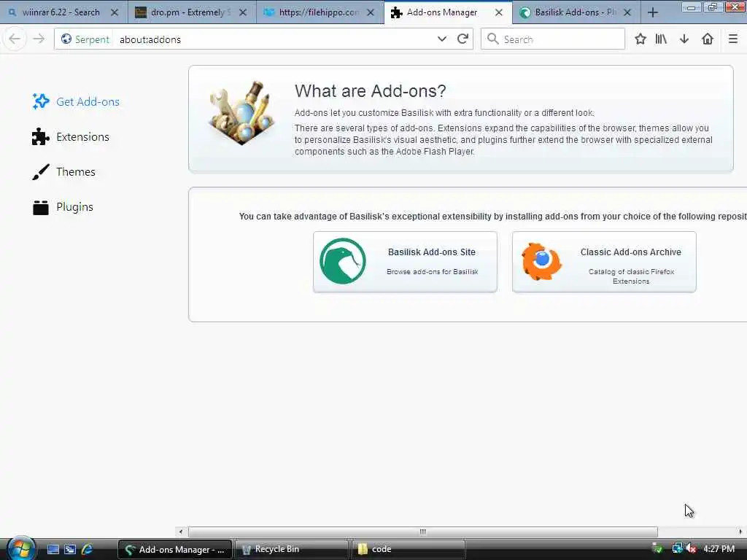
Task: Click the network tray icon
Action: tap(677, 548)
